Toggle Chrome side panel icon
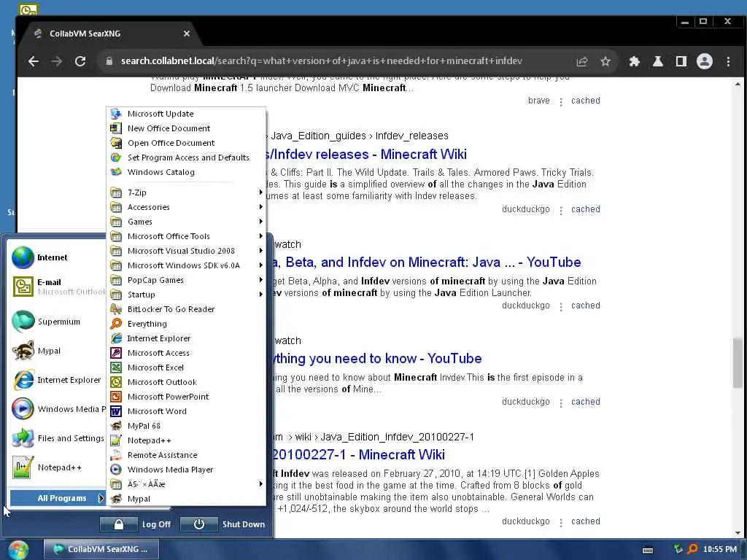 point(681,61)
